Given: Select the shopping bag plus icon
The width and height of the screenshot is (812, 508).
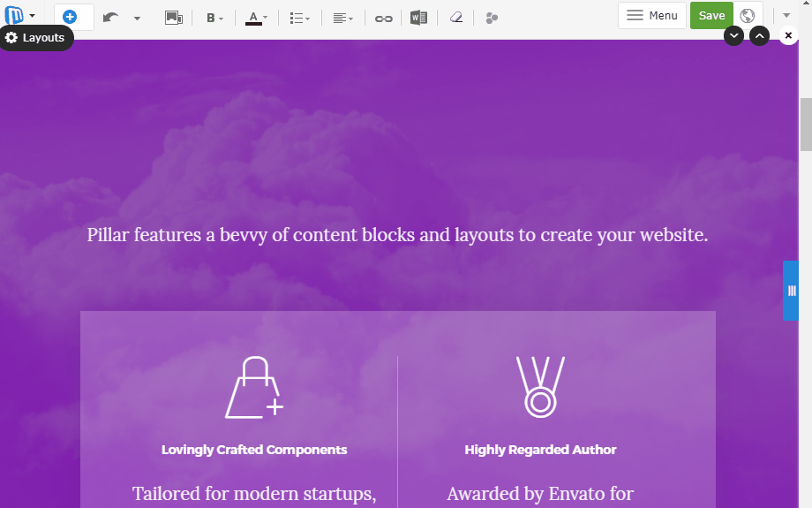Looking at the screenshot, I should click(x=254, y=387).
